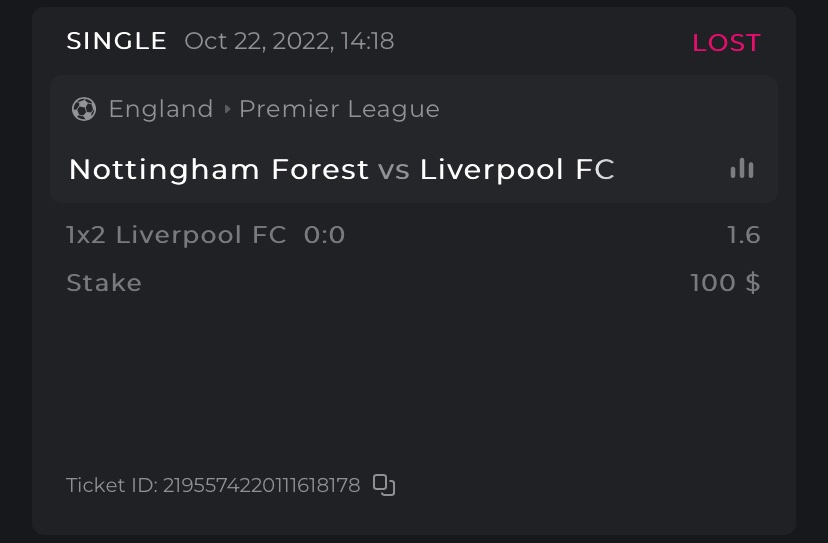Viewport: 828px width, 543px height.
Task: Open match statistics bar chart icon
Action: (x=742, y=168)
